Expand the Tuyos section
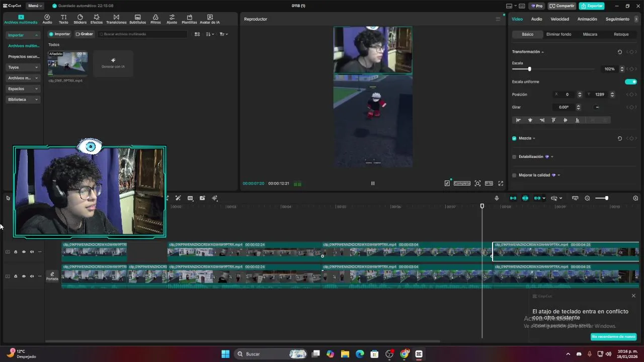The width and height of the screenshot is (644, 362). (23, 67)
